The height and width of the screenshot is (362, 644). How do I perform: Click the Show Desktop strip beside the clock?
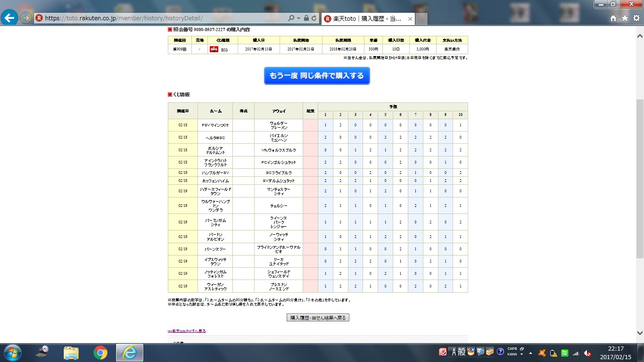coord(641,353)
